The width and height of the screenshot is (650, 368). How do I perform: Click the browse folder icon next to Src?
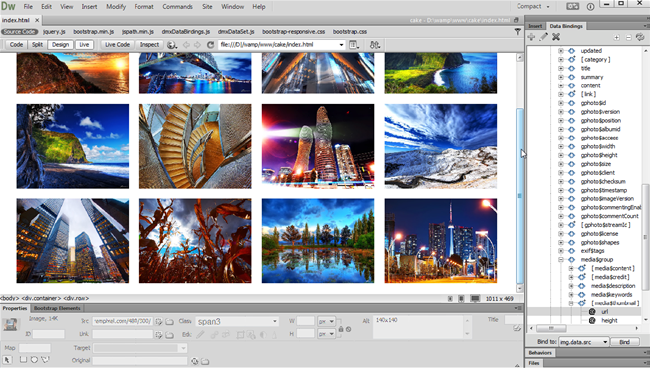[170, 322]
